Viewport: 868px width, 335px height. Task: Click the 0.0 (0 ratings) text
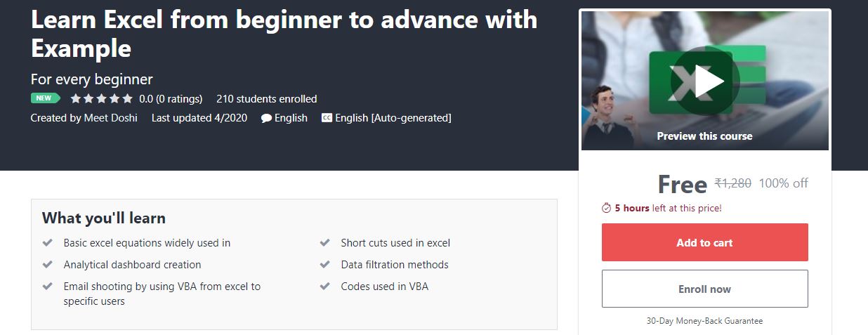171,98
